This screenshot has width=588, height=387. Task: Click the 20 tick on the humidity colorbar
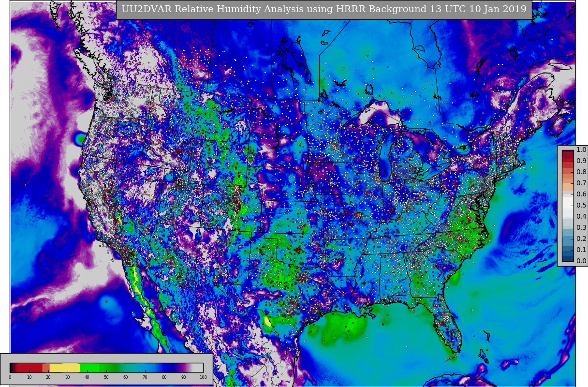tap(48, 377)
